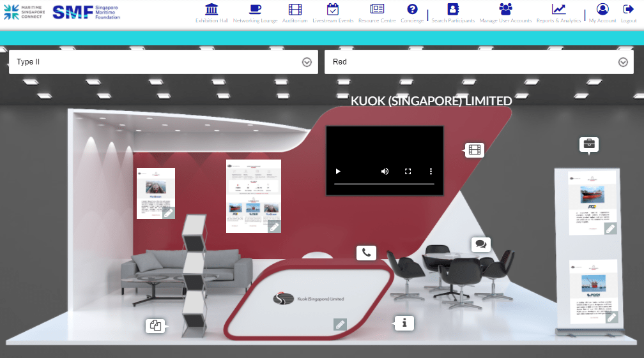Screen dimensions: 644x358
Task: Open the Resource Centre icon
Action: point(377,8)
